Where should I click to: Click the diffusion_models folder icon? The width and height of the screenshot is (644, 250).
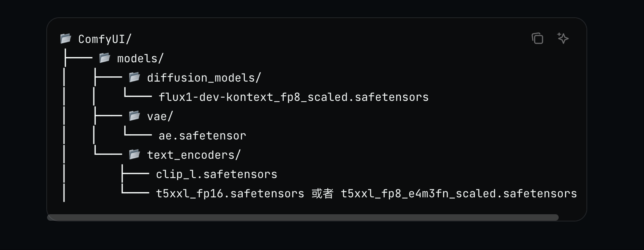(134, 77)
